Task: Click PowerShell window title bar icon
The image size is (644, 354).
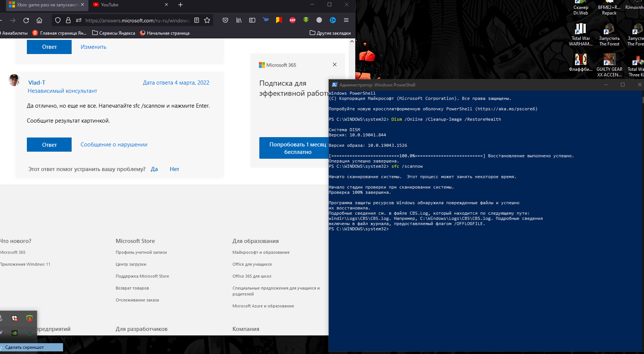Action: 335,85
